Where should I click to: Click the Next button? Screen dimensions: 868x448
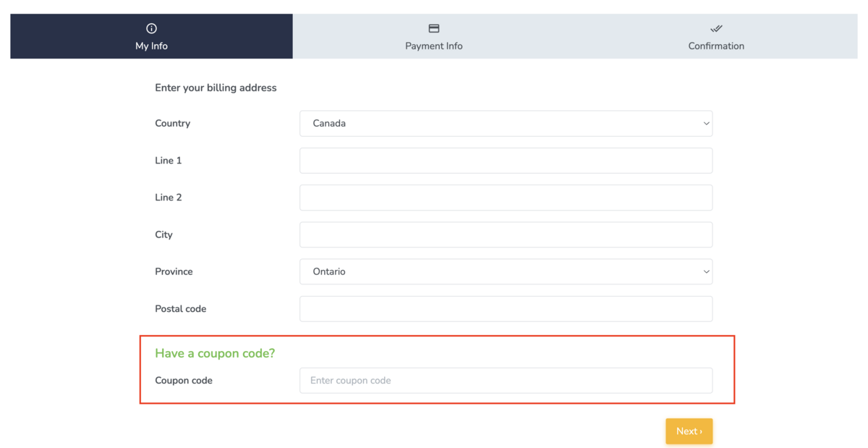[689, 431]
